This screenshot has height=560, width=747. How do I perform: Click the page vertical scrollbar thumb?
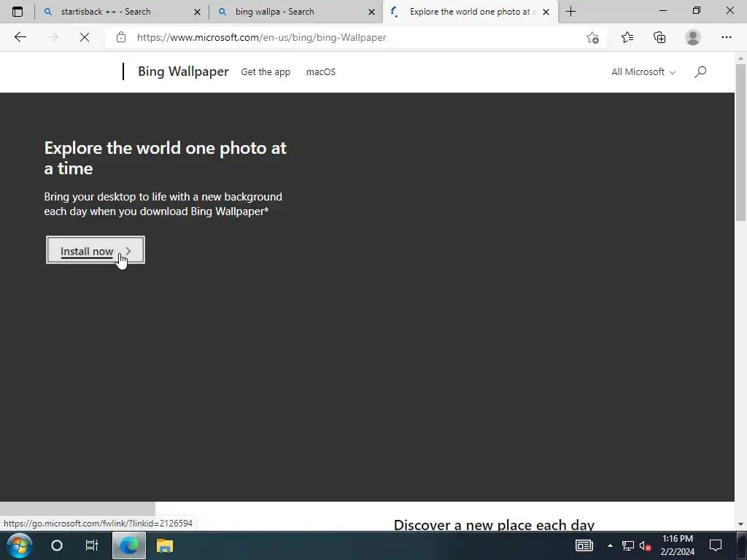point(740,142)
